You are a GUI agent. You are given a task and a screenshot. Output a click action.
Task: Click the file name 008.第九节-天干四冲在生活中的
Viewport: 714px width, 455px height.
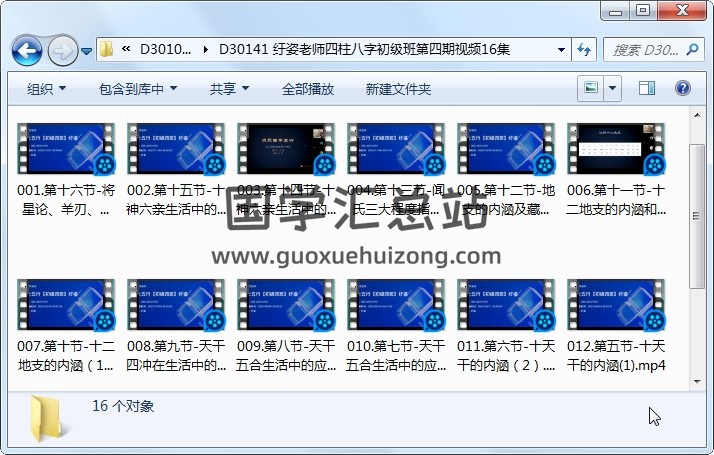[x=176, y=356]
